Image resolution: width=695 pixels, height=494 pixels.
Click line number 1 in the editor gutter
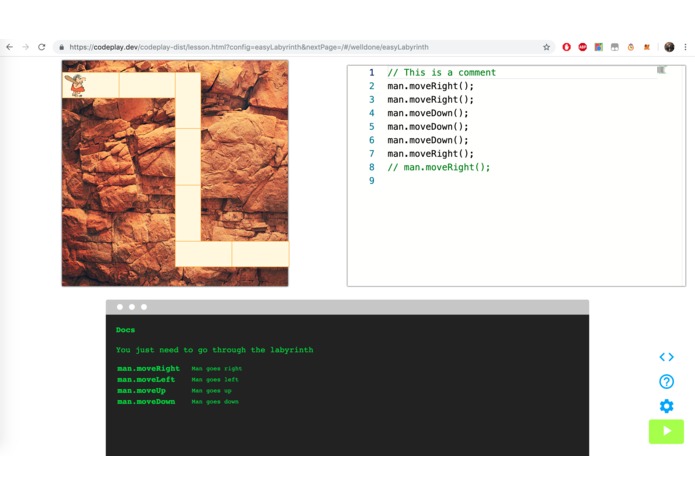[371, 72]
